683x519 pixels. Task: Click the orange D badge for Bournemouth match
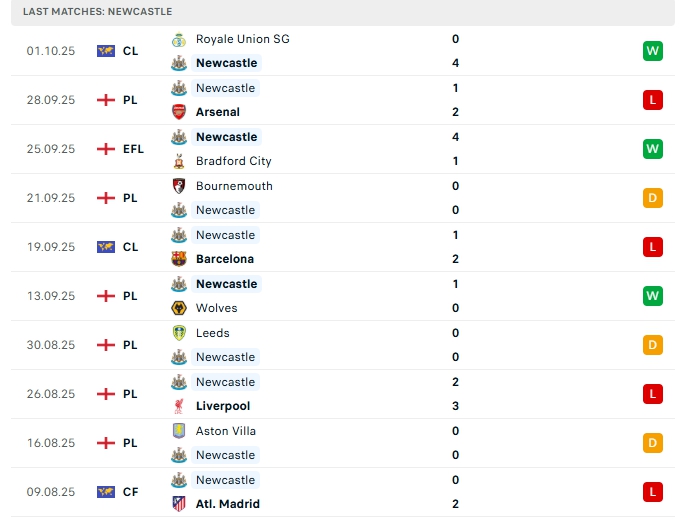(653, 198)
